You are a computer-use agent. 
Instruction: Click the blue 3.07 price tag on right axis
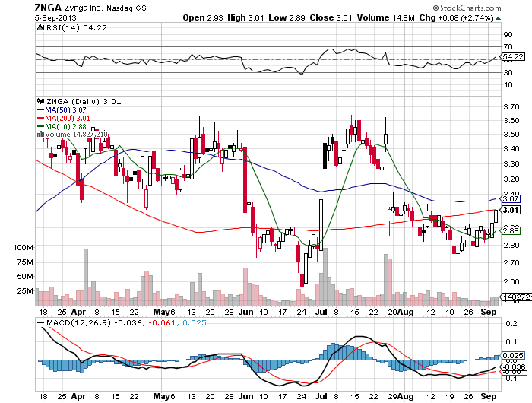coord(510,198)
